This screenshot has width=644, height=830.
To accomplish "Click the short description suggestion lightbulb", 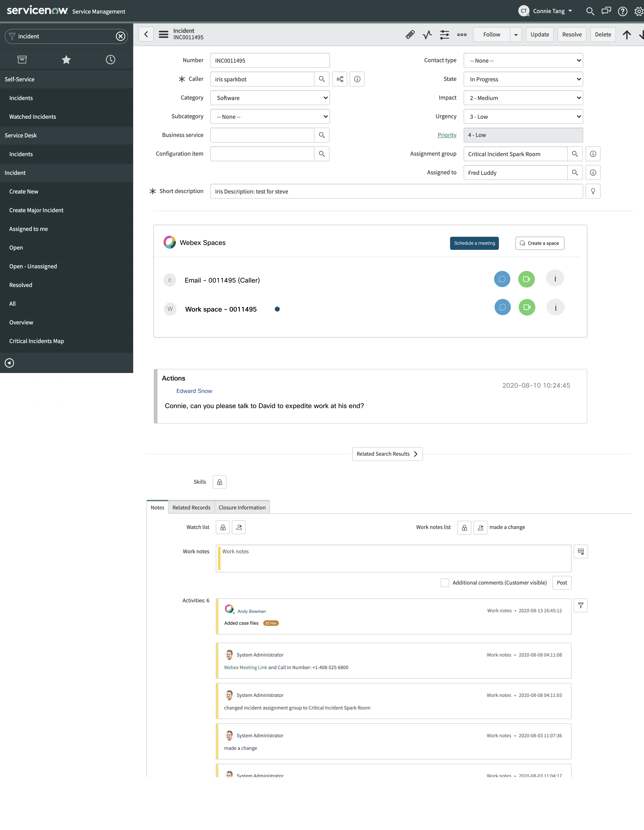I will (593, 191).
